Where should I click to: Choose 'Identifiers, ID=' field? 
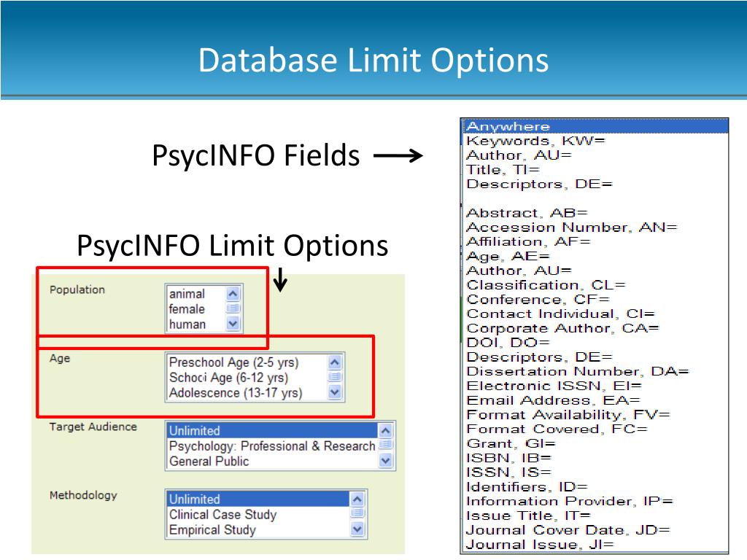point(527,486)
